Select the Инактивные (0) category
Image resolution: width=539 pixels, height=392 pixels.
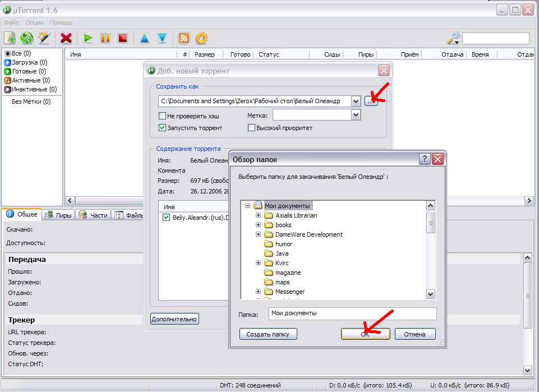click(x=31, y=89)
